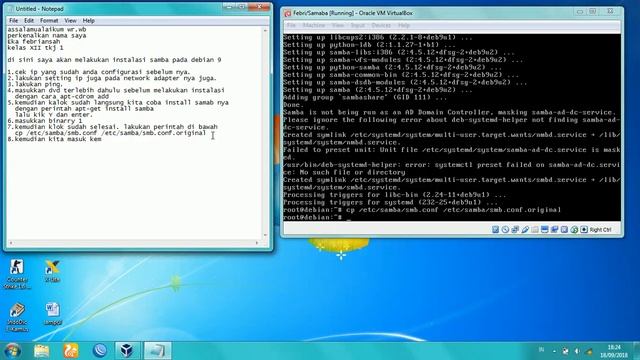The image size is (640, 360).
Task: Open the taskbar clock and date
Action: tap(614, 351)
